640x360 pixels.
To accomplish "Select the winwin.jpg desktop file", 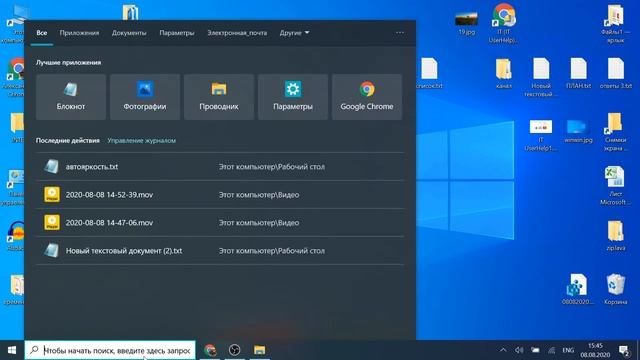I will coord(578,131).
